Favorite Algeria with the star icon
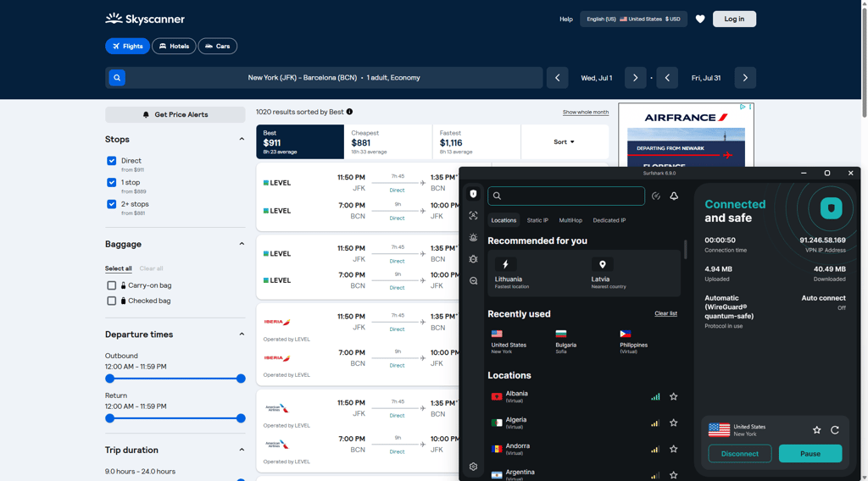868x481 pixels. click(x=674, y=423)
